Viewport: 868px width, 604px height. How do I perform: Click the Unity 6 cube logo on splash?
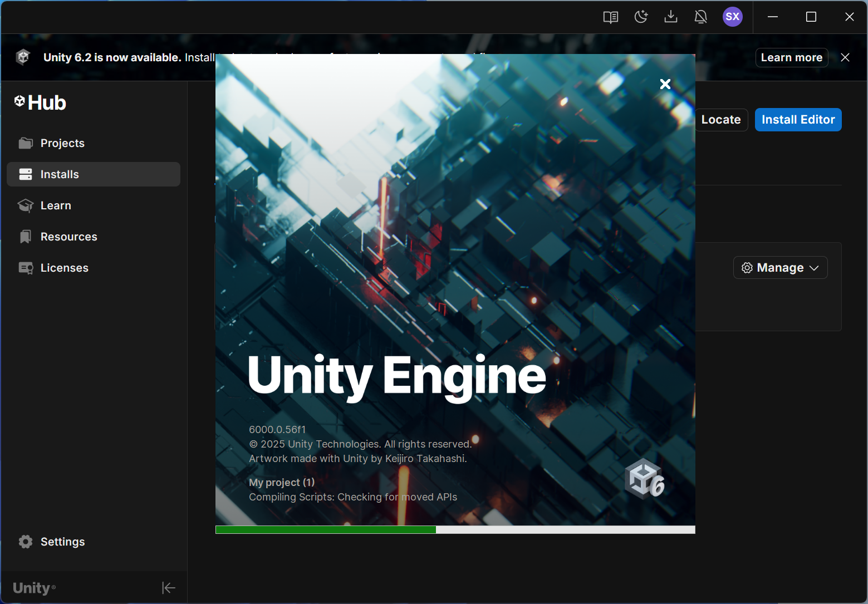pos(645,479)
